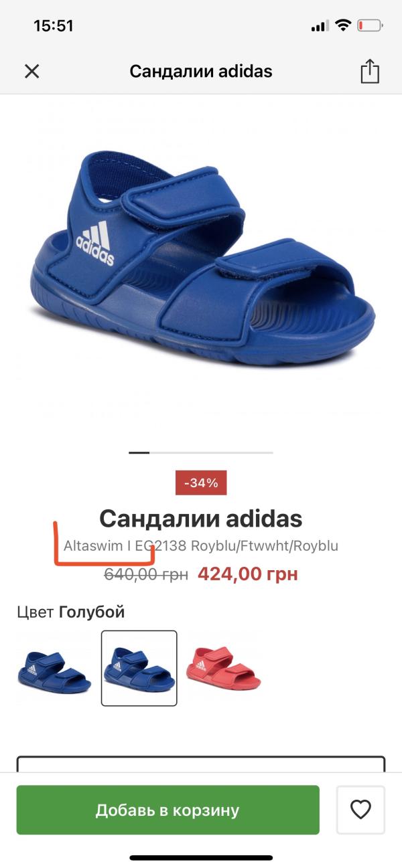This screenshot has height=868, width=402.
Task: Tap the Сандалии adidas product title
Action: click(201, 519)
